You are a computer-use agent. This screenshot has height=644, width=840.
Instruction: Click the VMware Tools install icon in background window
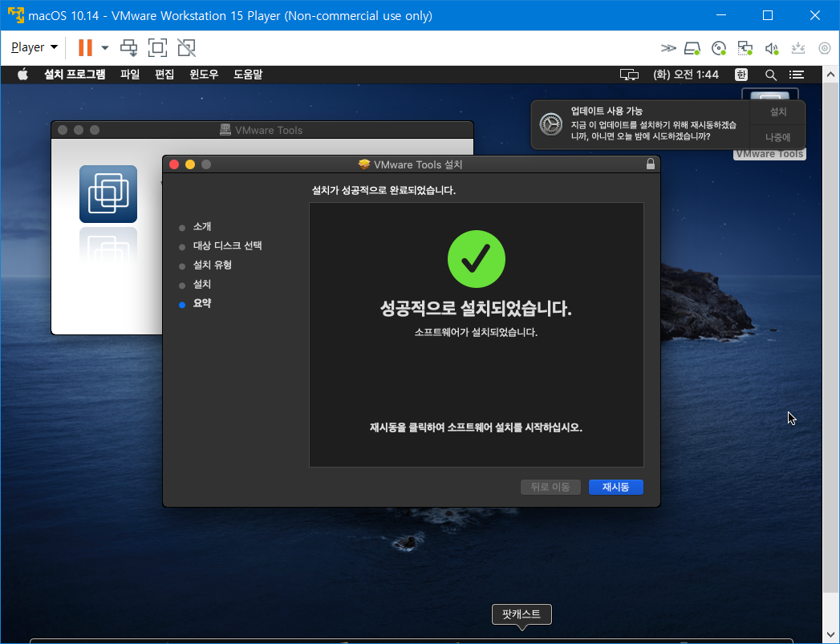coord(108,194)
